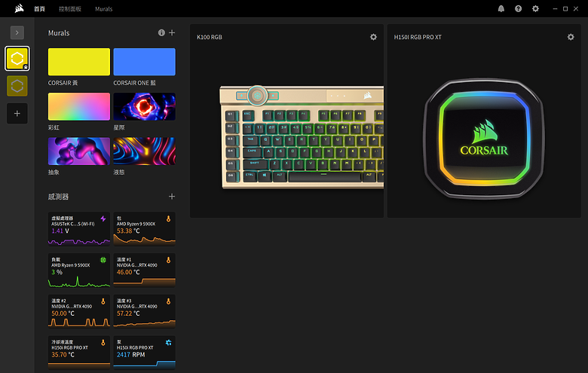Viewport: 588px width, 373px height.
Task: Add a new mural with plus icon
Action: (172, 32)
